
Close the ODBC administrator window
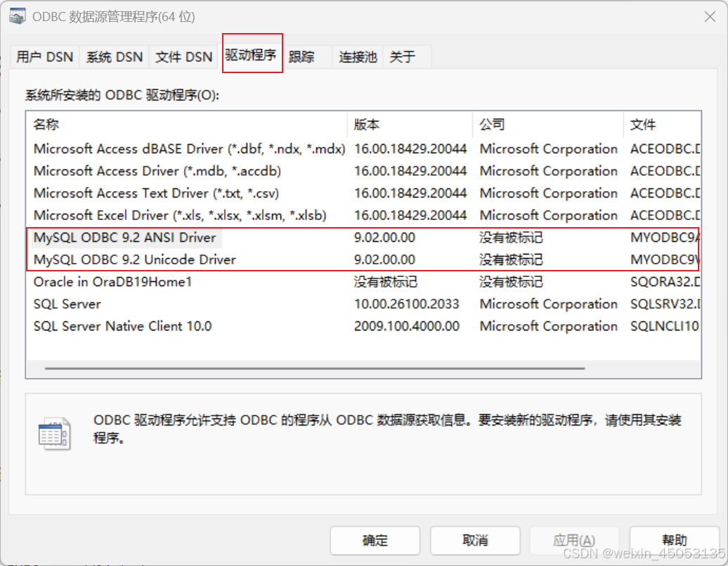click(710, 17)
